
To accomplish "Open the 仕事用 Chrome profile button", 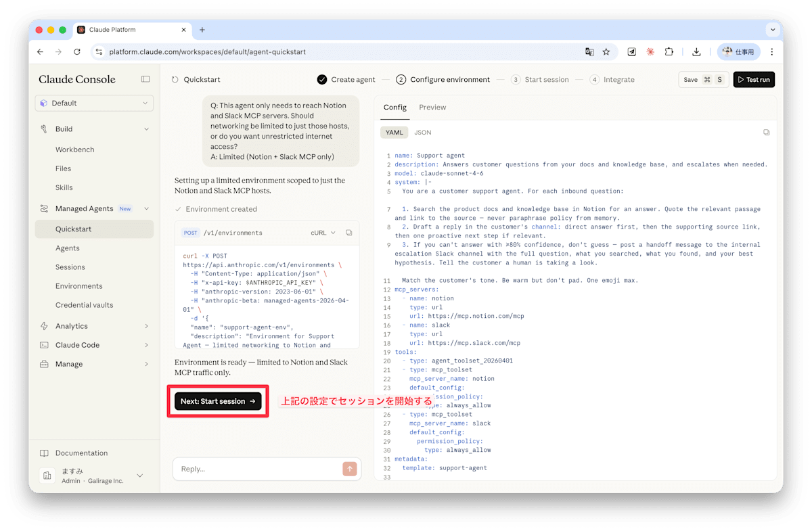I will [739, 51].
